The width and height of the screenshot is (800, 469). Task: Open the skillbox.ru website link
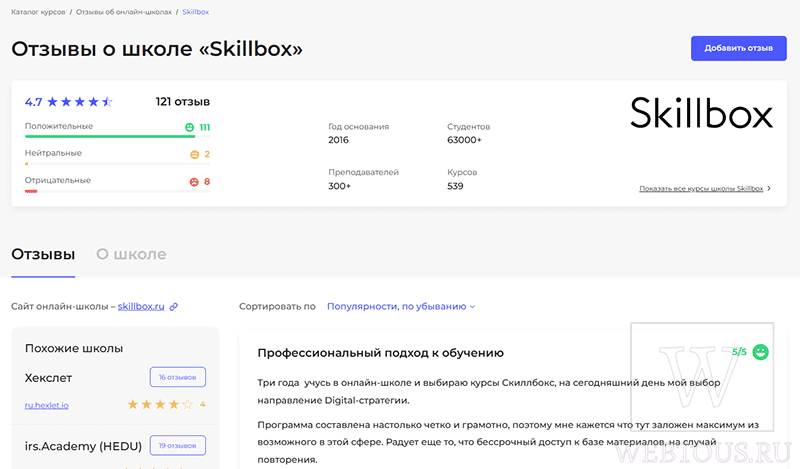(141, 306)
